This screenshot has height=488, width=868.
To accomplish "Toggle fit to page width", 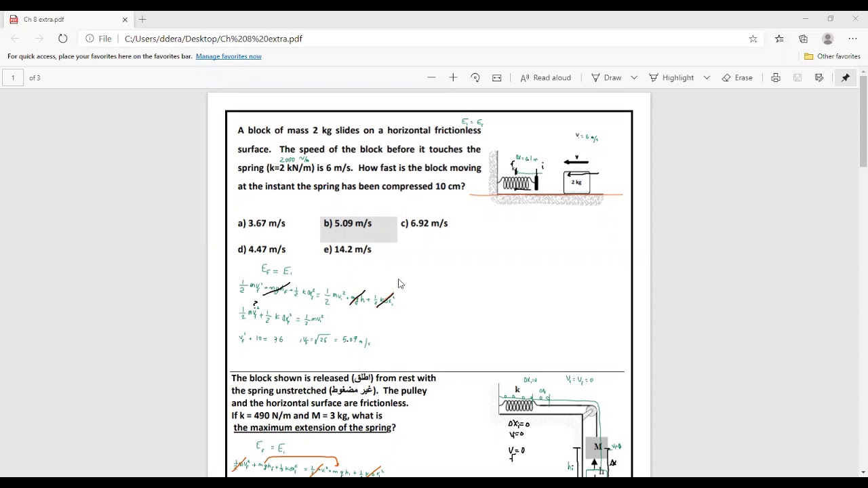I will click(x=496, y=78).
